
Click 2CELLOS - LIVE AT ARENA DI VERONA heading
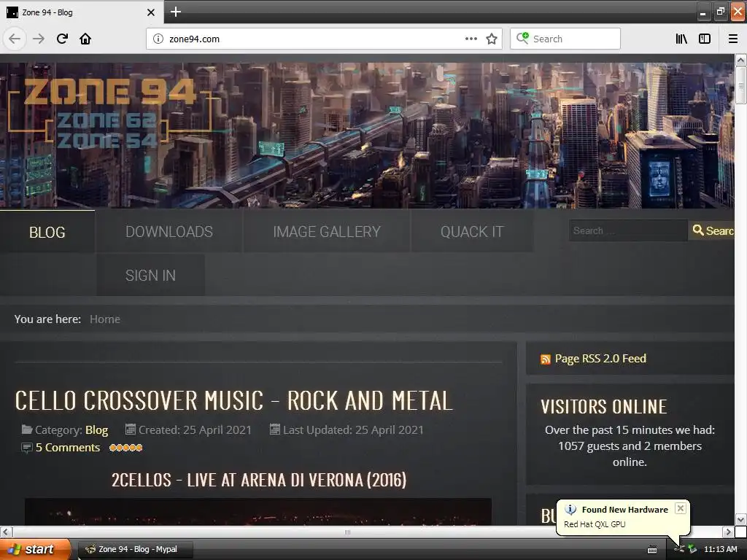pyautogui.click(x=259, y=480)
